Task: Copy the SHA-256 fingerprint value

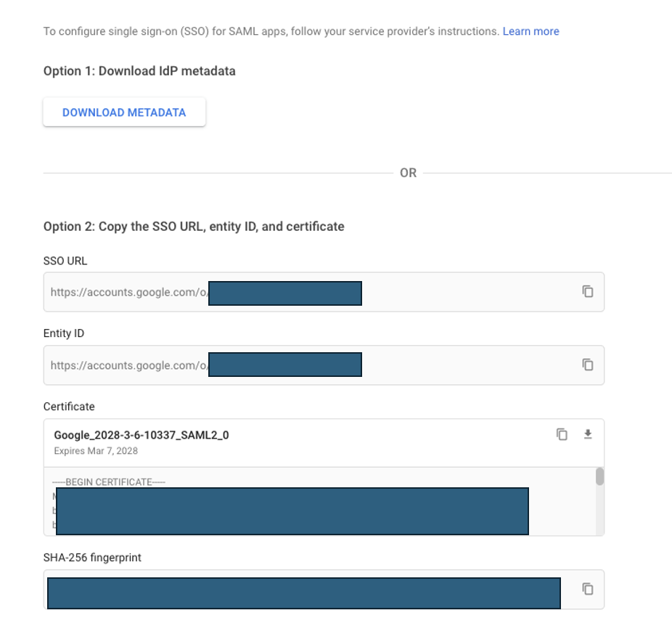Action: point(588,589)
